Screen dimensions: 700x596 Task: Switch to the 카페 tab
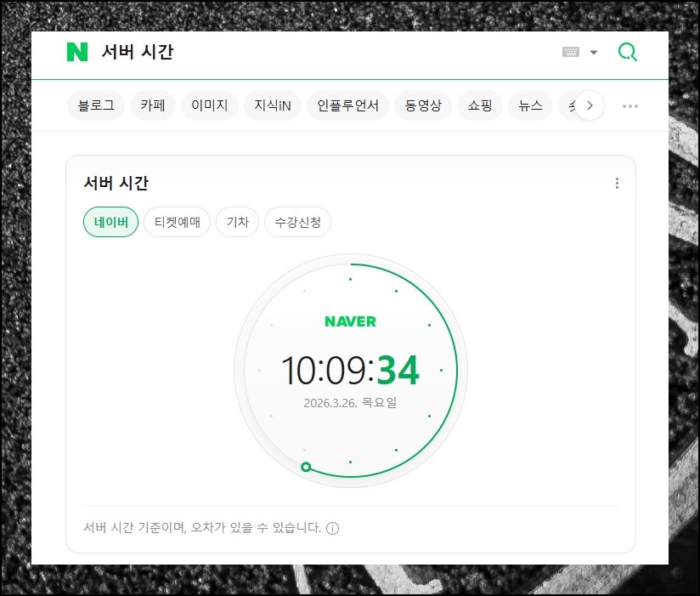(x=153, y=105)
